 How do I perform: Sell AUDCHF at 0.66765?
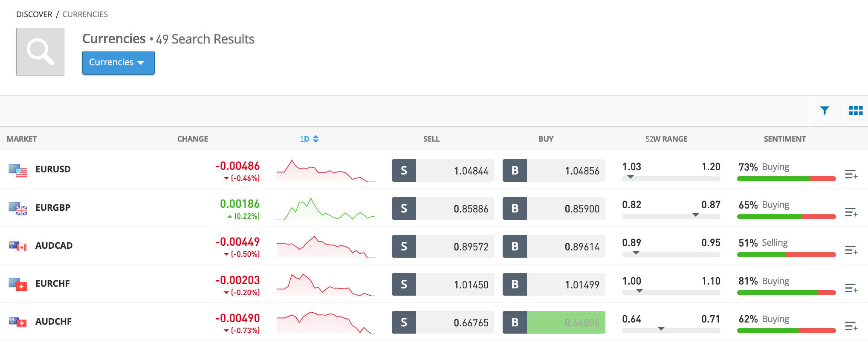443,323
